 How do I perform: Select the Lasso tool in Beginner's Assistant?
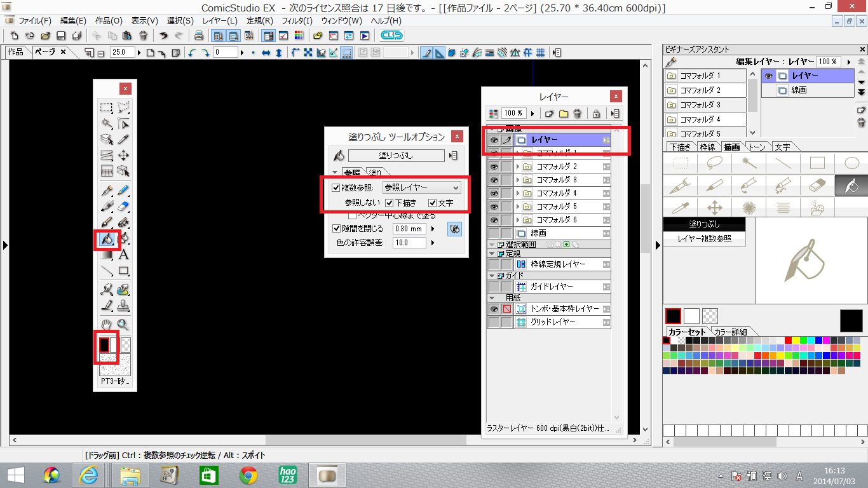tap(715, 163)
